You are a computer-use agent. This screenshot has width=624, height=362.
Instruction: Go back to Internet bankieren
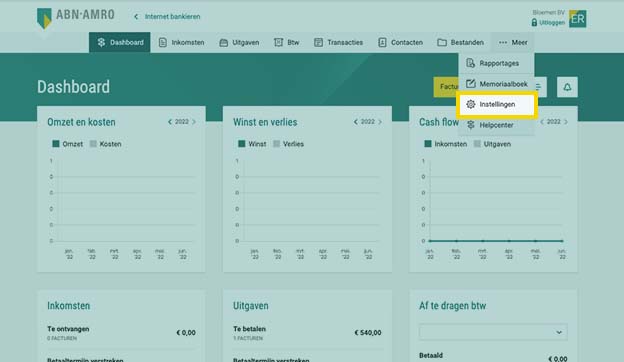point(172,17)
